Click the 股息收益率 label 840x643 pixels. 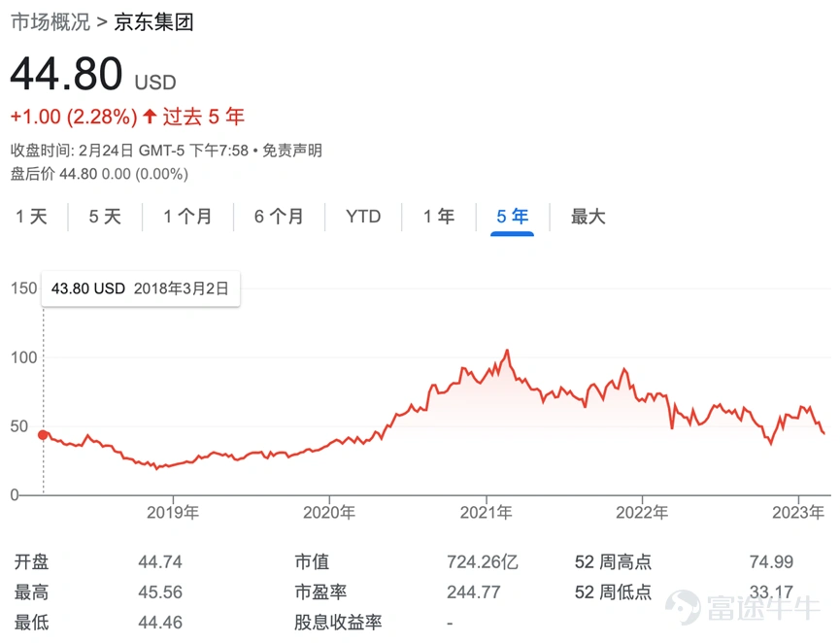(x=338, y=623)
